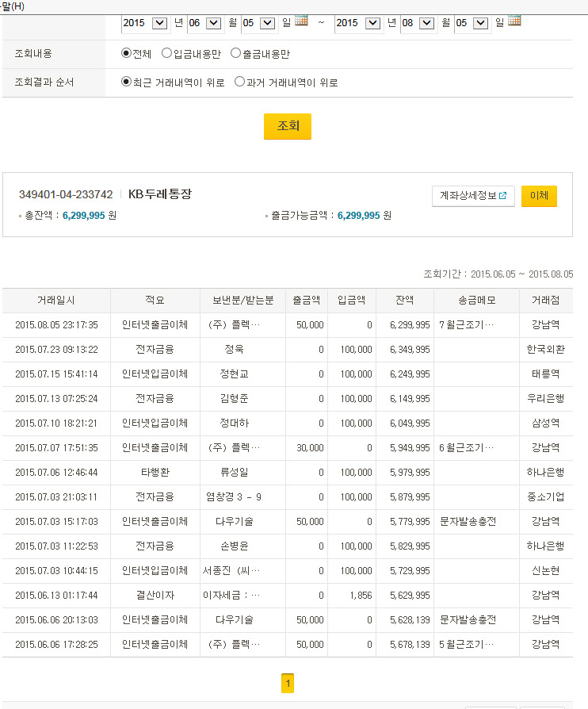Select 최근 거래내역이 위로 sort order

[x=126, y=82]
